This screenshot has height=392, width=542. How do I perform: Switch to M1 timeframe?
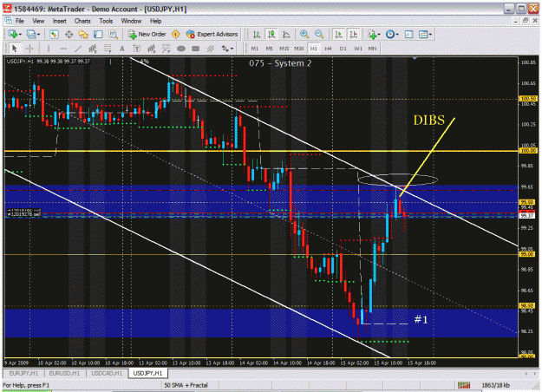(254, 49)
